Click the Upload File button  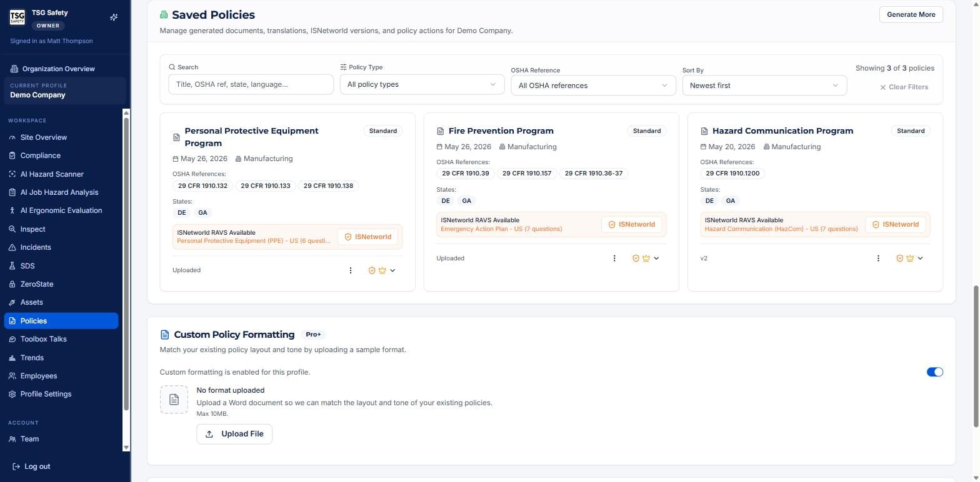coord(234,434)
